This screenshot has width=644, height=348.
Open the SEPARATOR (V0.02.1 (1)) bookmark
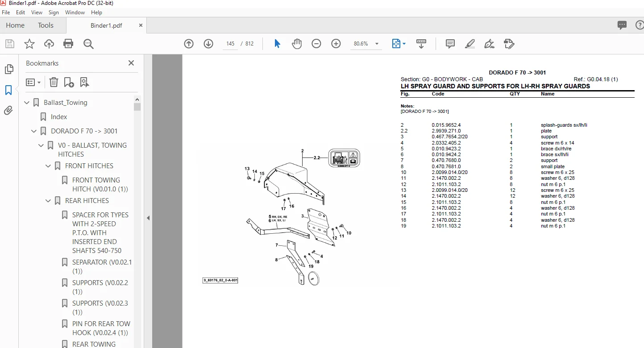point(102,267)
